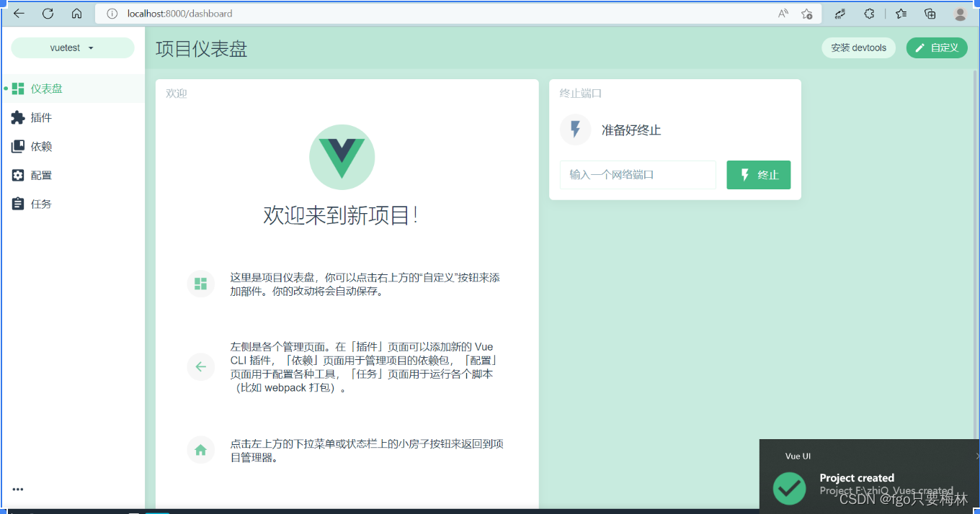The height and width of the screenshot is (514, 980).
Task: Open the collections icon in the browser toolbar
Action: 930,14
